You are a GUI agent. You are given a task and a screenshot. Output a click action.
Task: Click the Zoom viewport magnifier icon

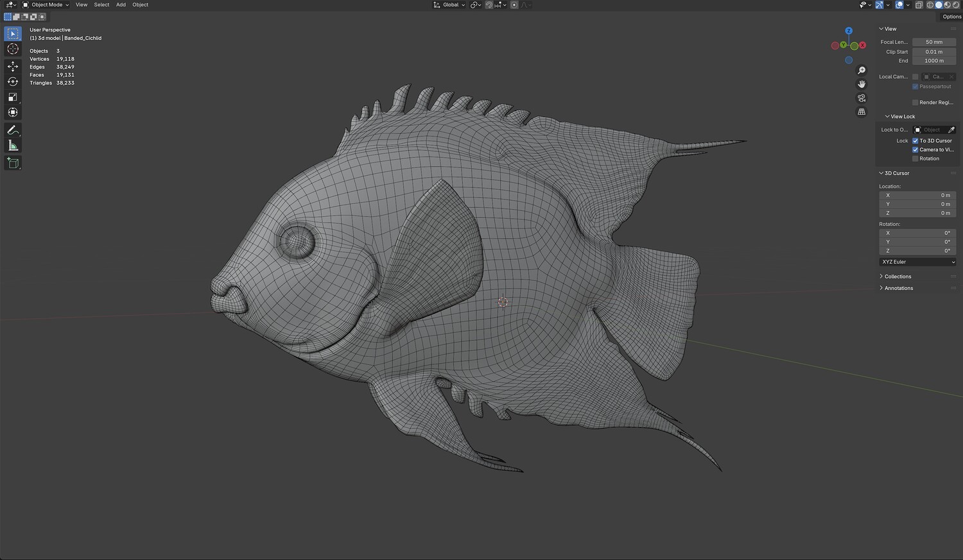coord(862,71)
